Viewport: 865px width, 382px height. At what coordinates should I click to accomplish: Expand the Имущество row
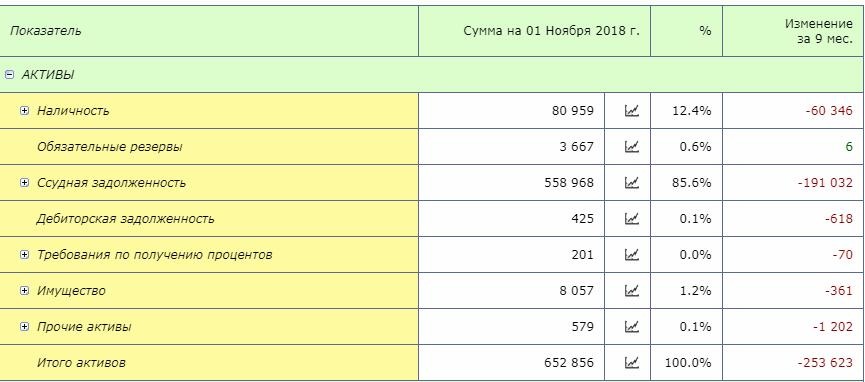(24, 291)
